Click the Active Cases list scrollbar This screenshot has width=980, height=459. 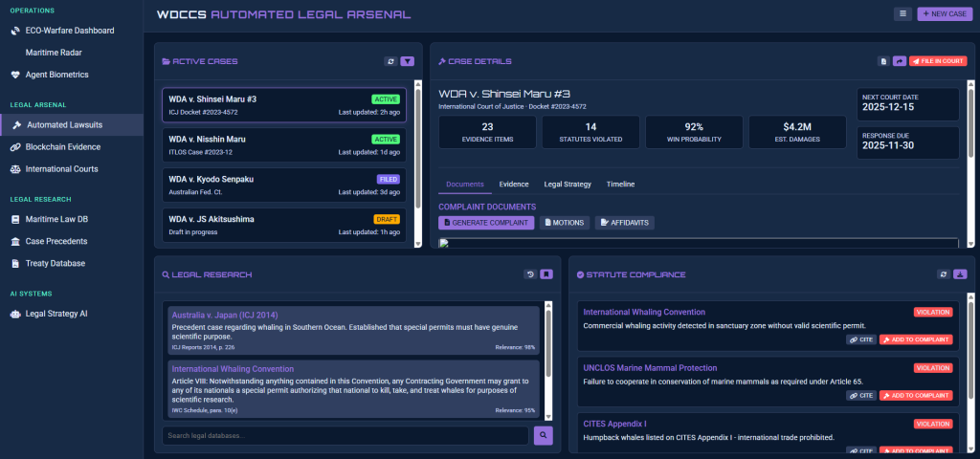pyautogui.click(x=417, y=143)
